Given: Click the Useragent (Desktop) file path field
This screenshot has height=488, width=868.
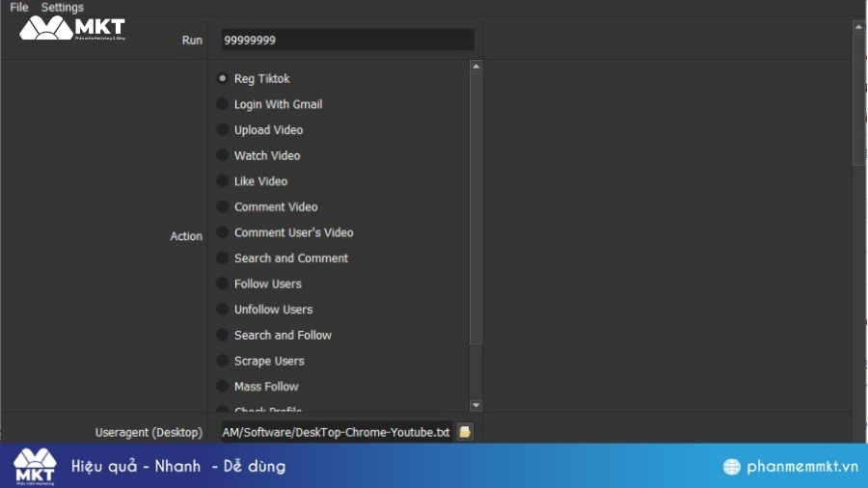Looking at the screenshot, I should (337, 432).
